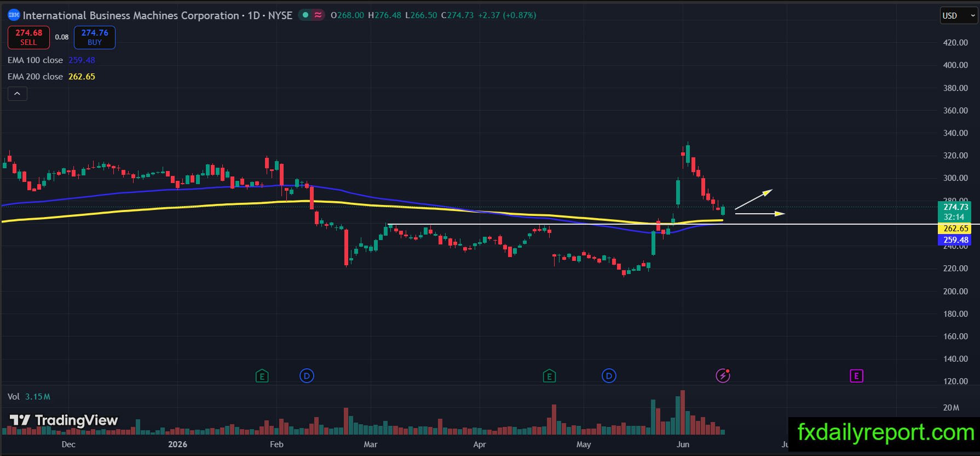Image resolution: width=980 pixels, height=456 pixels.
Task: Click the Feb label on time axis
Action: [x=276, y=444]
